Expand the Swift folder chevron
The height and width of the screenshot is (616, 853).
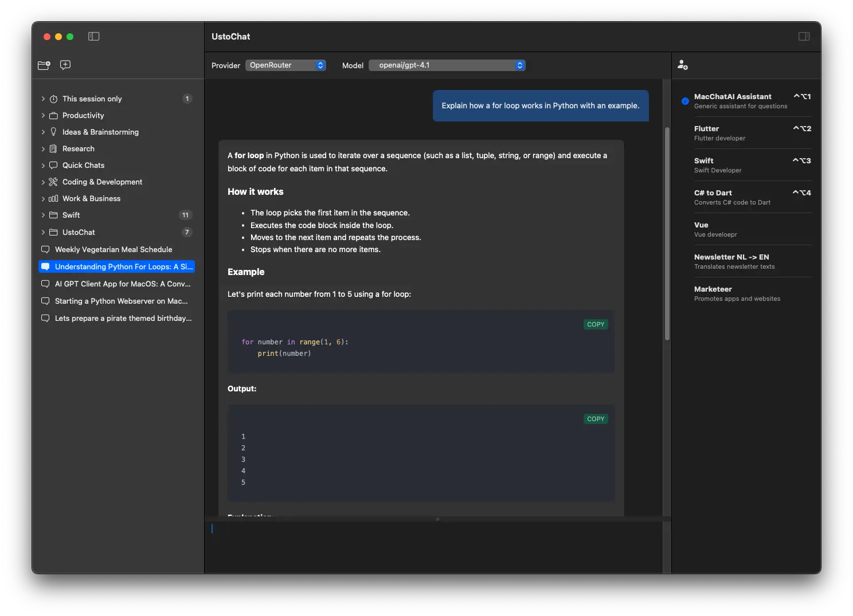43,215
